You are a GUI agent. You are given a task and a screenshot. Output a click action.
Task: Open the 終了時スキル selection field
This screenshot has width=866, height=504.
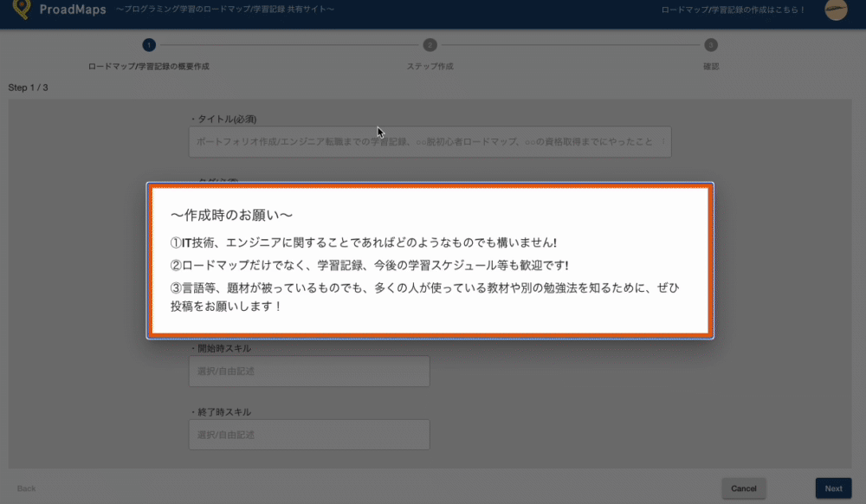click(x=309, y=434)
